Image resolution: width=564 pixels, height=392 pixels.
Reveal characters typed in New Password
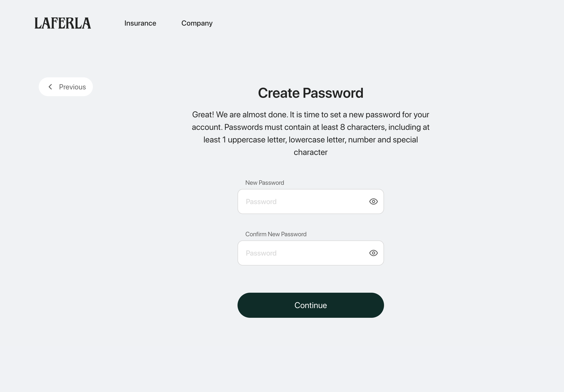(x=373, y=201)
